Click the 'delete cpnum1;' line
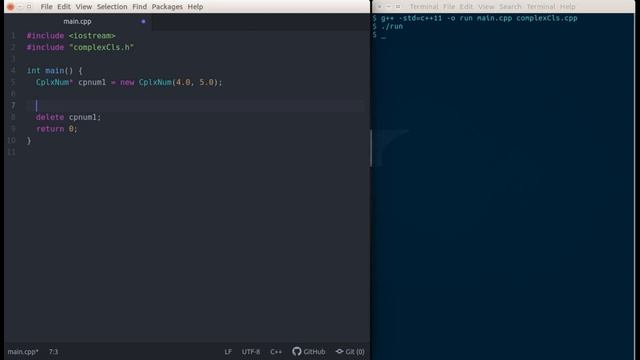The width and height of the screenshot is (640, 360). pos(68,117)
